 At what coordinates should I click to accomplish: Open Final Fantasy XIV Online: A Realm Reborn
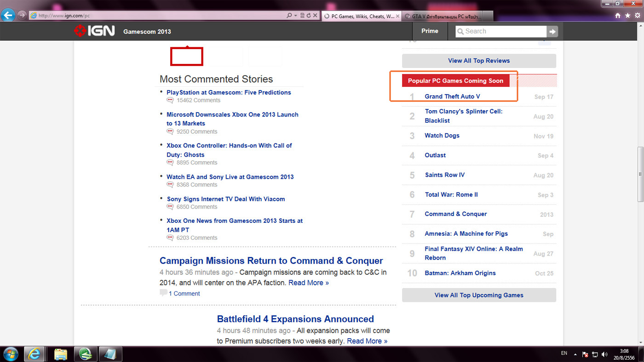tap(474, 253)
